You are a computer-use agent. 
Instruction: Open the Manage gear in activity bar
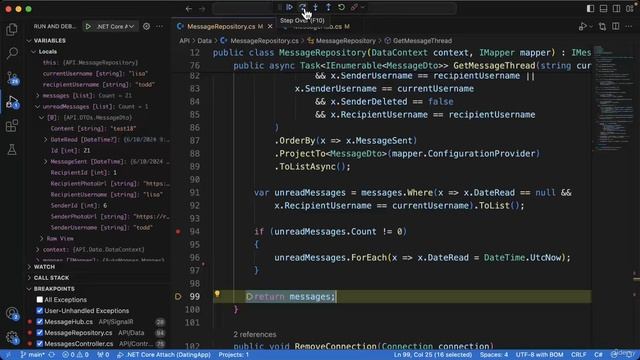coord(12,338)
